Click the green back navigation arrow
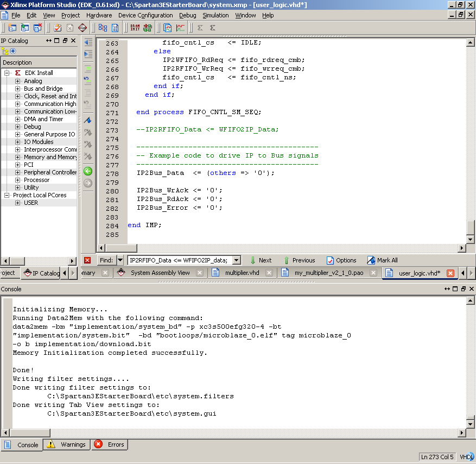 [x=88, y=171]
